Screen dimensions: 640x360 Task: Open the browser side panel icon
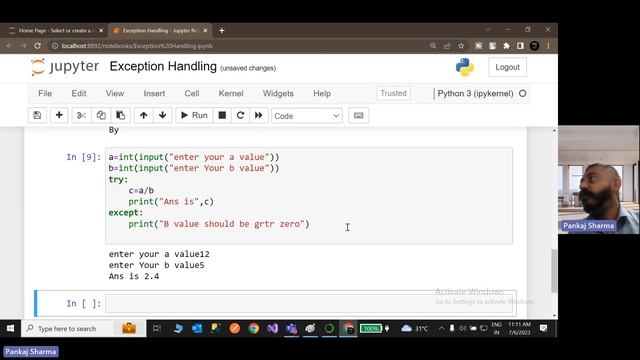click(520, 46)
